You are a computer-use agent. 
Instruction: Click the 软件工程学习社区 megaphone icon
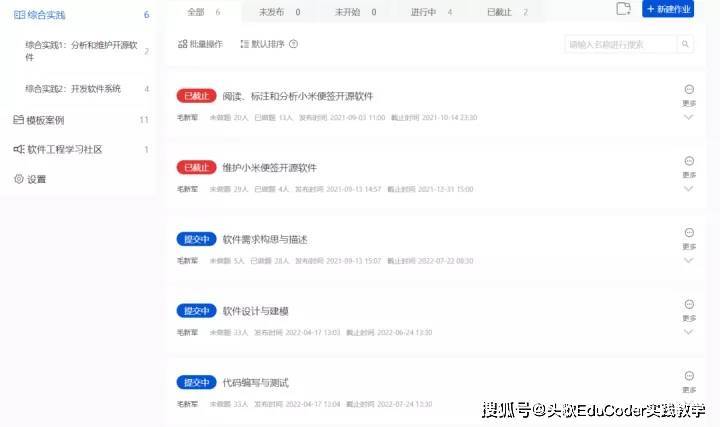(18, 150)
